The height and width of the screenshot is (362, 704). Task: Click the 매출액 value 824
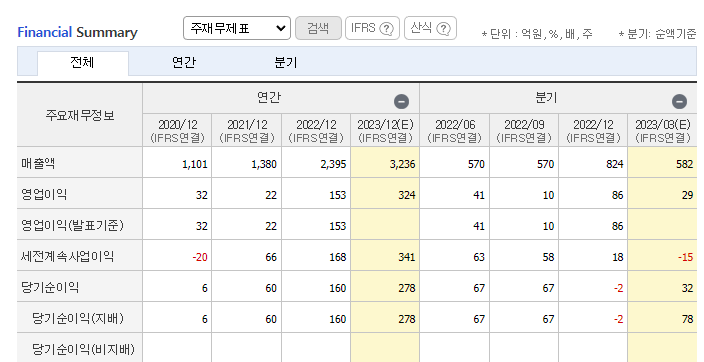[615, 164]
